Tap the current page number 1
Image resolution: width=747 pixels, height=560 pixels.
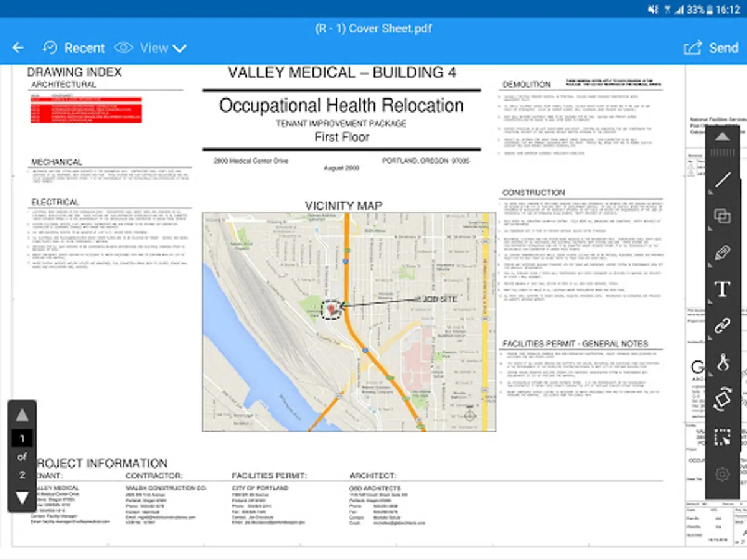point(22,439)
